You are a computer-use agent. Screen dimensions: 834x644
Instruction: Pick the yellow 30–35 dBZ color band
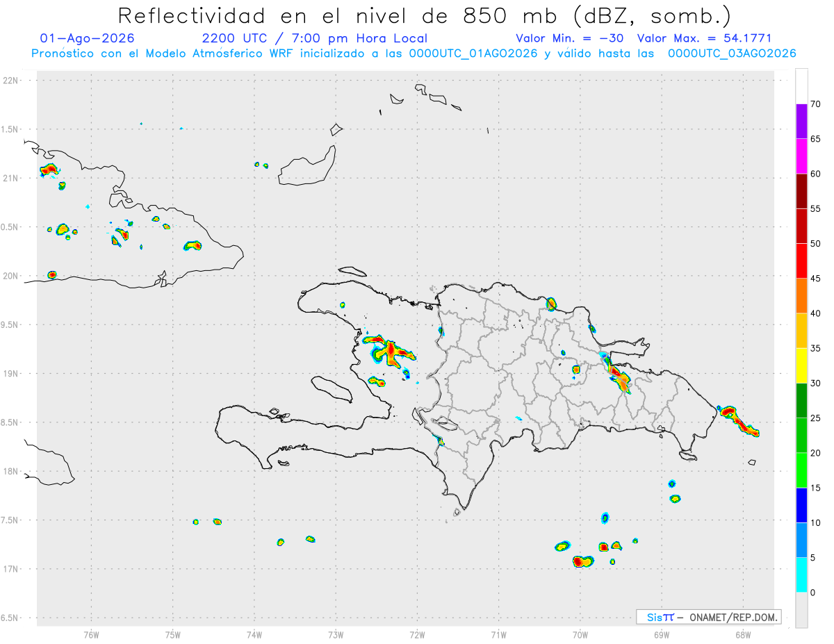tap(801, 365)
